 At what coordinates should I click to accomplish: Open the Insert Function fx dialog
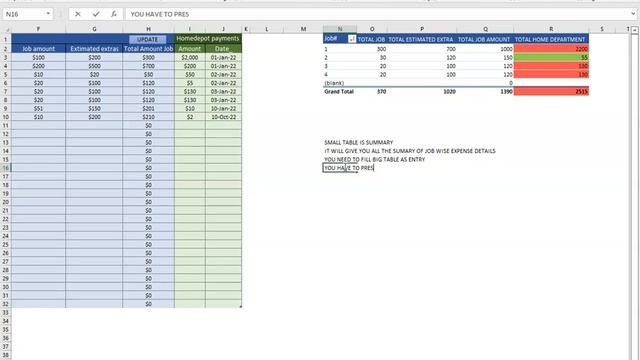114,14
